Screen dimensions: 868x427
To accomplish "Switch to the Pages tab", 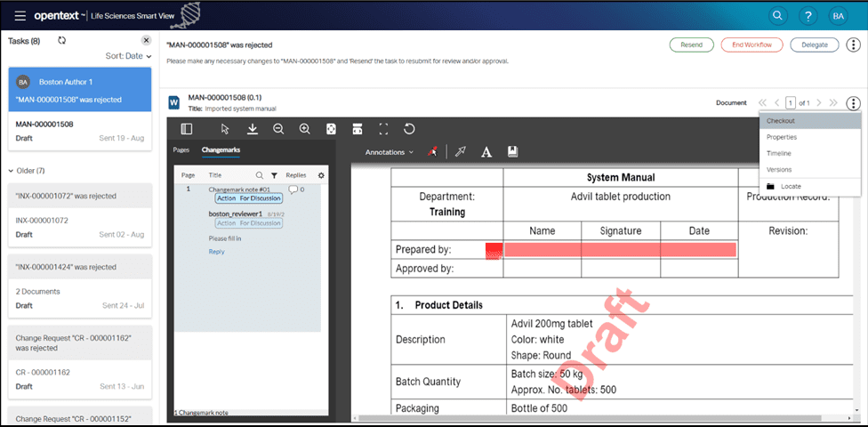I will (181, 149).
